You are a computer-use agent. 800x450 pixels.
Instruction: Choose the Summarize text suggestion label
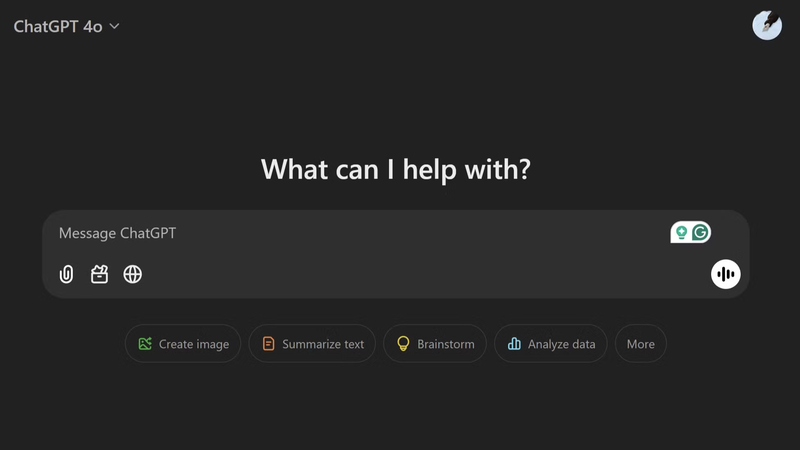323,344
